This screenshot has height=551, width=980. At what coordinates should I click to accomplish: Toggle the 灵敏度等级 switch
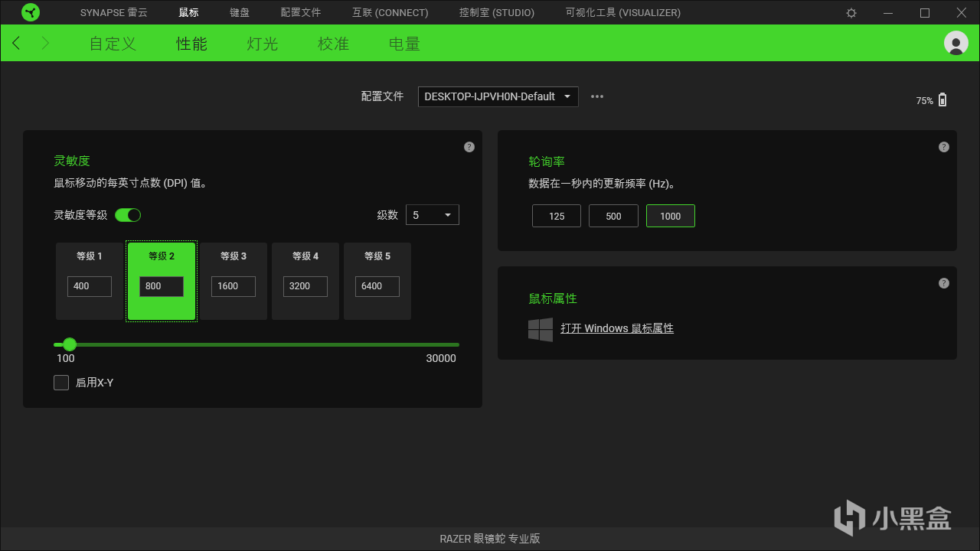tap(128, 215)
